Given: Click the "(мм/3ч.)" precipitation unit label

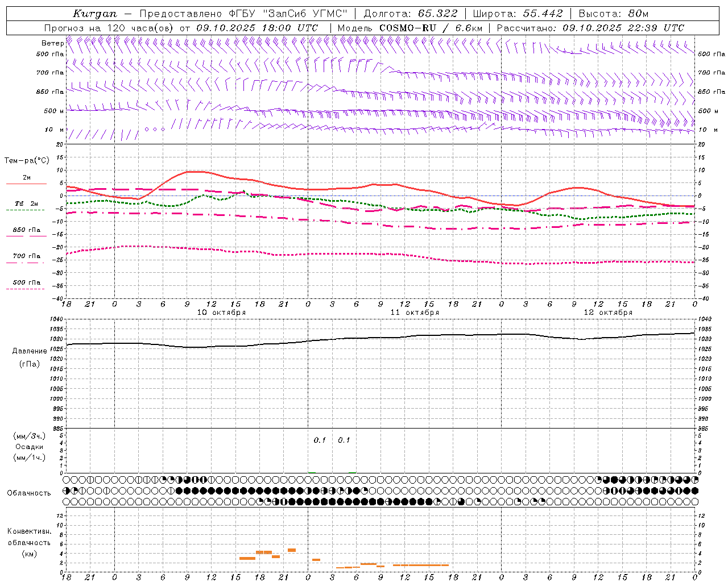Looking at the screenshot, I should (30, 436).
